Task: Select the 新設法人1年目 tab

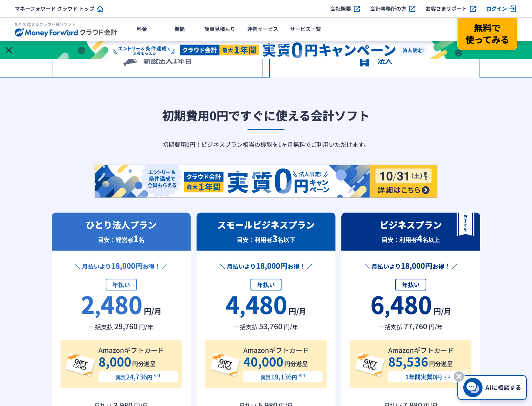Action: tap(157, 68)
